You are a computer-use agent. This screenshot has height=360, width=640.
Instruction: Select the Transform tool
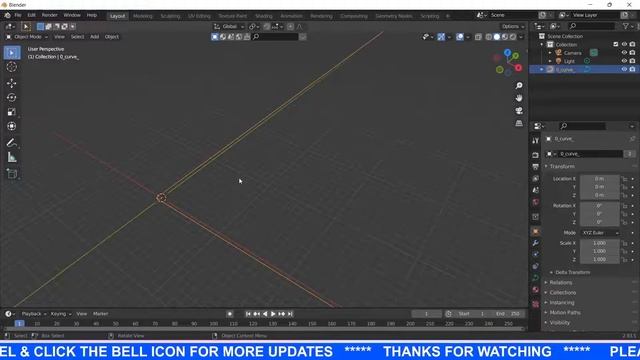coord(12,126)
